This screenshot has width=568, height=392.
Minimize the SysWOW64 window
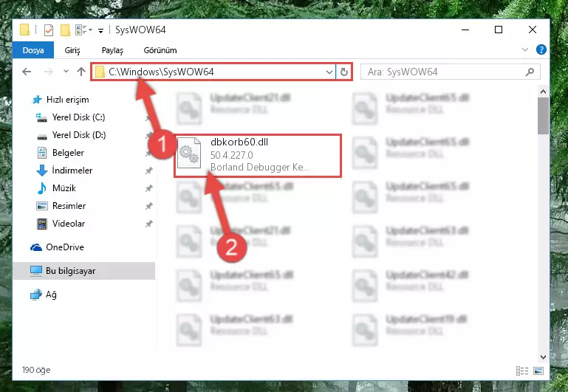tap(465, 30)
